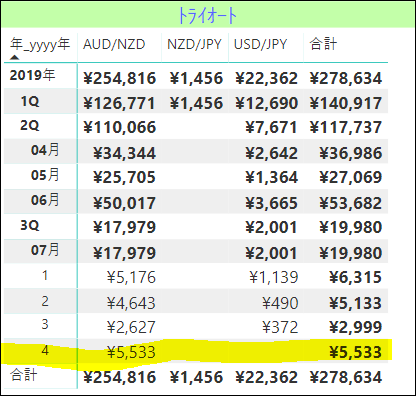Sort by the USD/JPY column header
Image resolution: width=416 pixels, height=396 pixels.
(260, 44)
